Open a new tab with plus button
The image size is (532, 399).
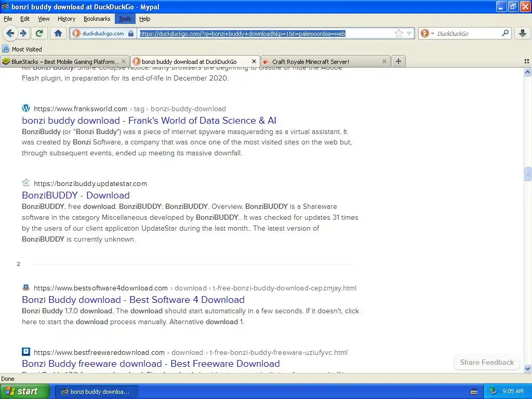[x=398, y=61]
